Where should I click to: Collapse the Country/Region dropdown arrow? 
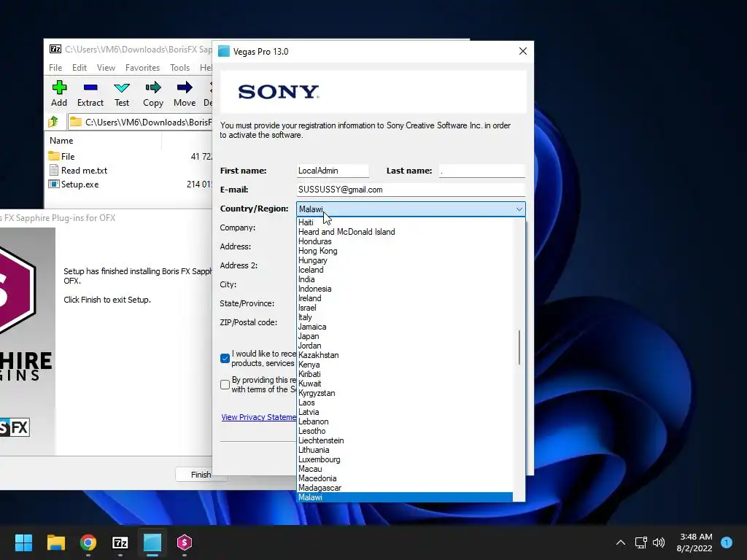pyautogui.click(x=519, y=209)
